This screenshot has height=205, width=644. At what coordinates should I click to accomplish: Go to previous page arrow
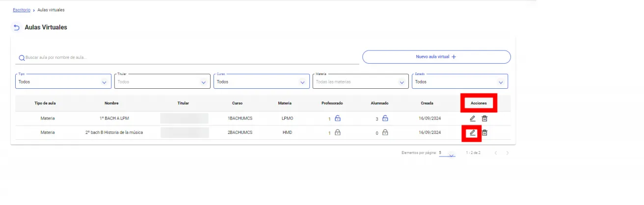pos(496,153)
